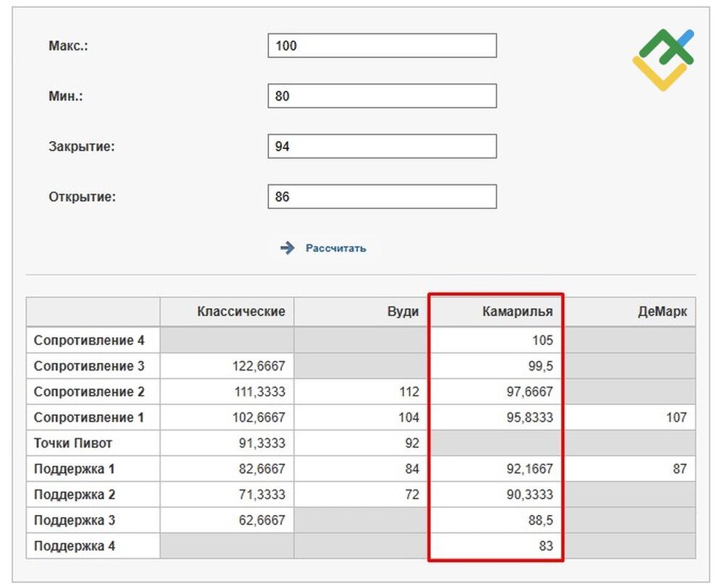The height and width of the screenshot is (588, 723).
Task: Click the Камарилья value 99,5
Action: [540, 366]
